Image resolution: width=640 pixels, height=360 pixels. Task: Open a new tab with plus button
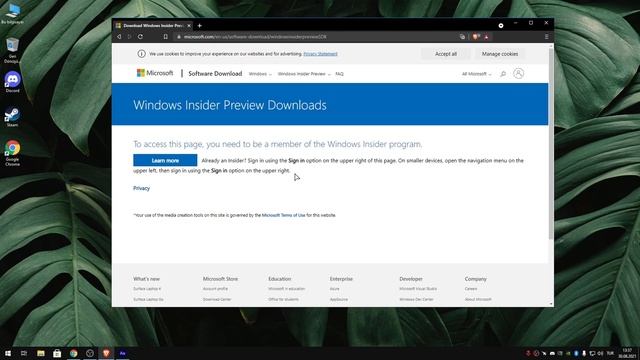[x=200, y=26]
